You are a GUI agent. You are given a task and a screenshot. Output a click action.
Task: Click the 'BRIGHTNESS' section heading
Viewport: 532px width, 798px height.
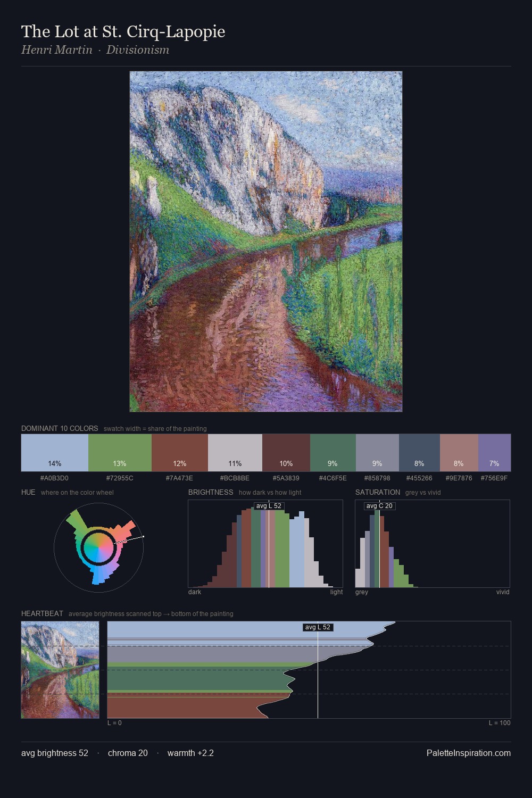[211, 492]
